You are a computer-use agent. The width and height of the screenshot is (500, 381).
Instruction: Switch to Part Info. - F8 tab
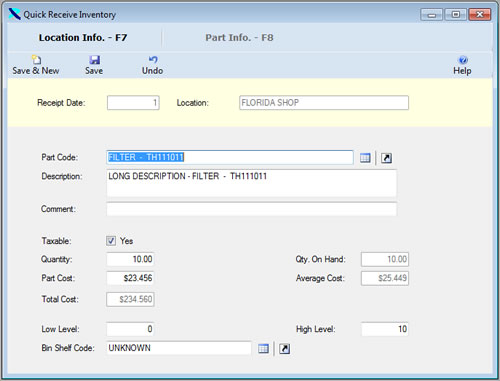tap(239, 37)
